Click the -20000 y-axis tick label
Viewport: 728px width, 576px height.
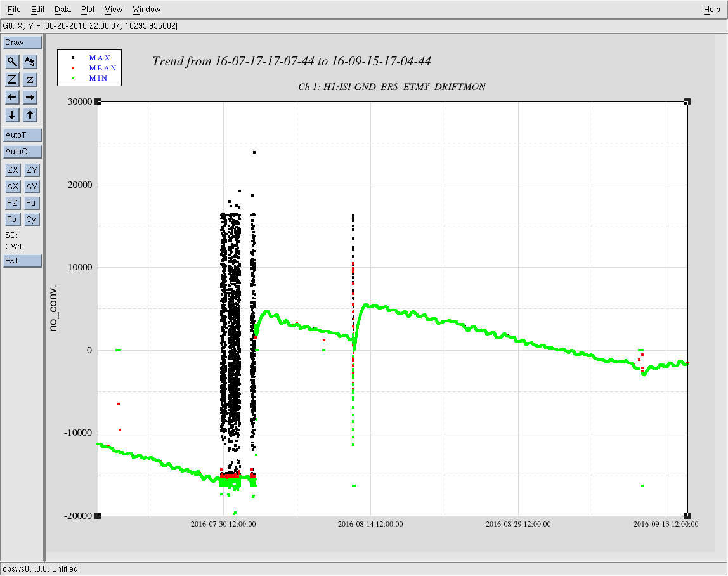click(78, 516)
